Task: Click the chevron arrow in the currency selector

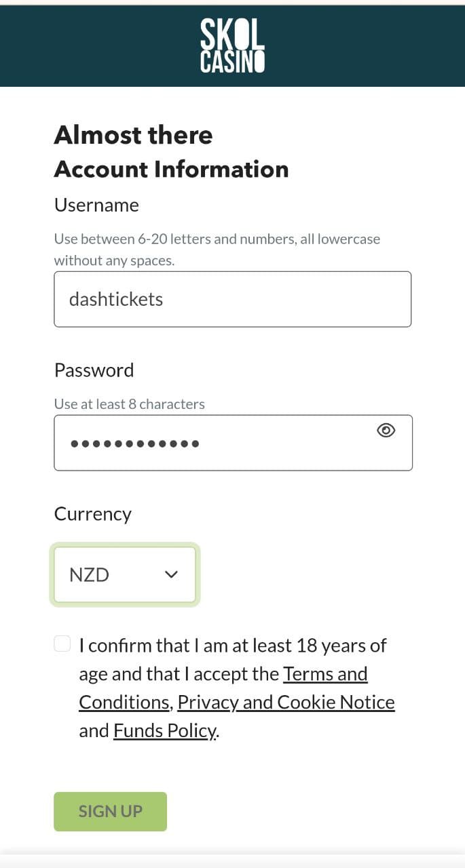Action: coord(171,575)
